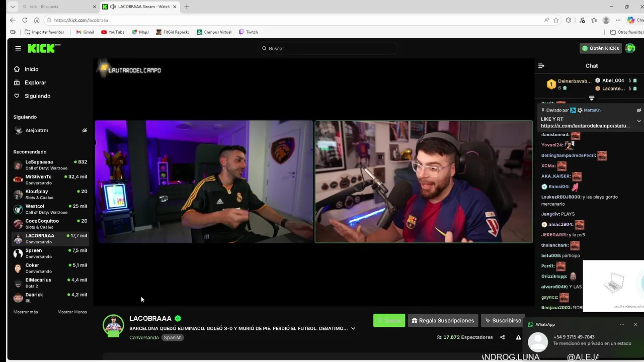Open the user profile avatar menu

click(x=630, y=48)
